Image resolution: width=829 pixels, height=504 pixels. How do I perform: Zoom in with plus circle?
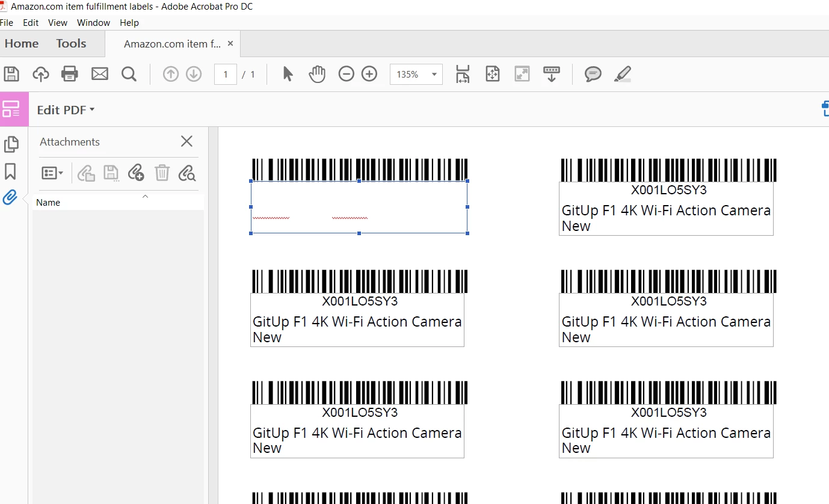(369, 74)
